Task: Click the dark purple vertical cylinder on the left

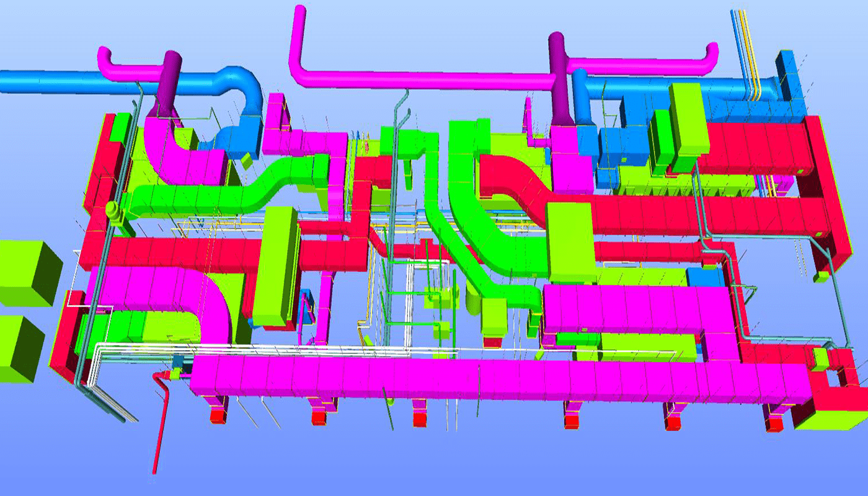Action: [171, 81]
